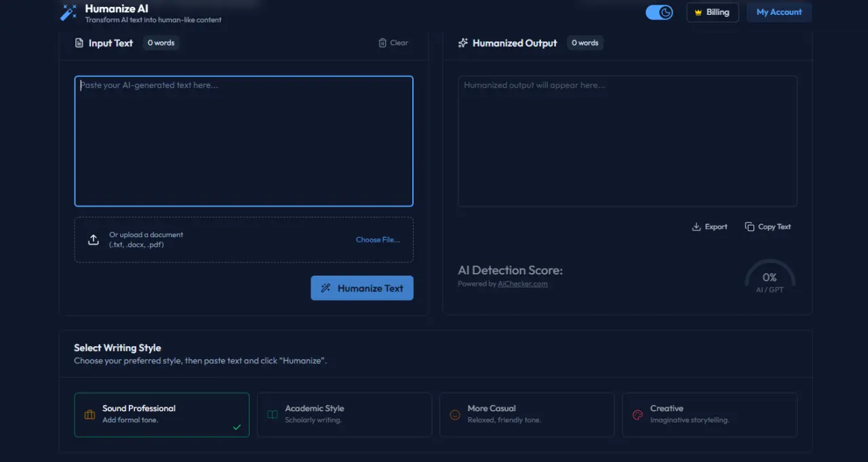Click the Choose your preferred style instruction text
This screenshot has height=462, width=868.
click(x=201, y=361)
